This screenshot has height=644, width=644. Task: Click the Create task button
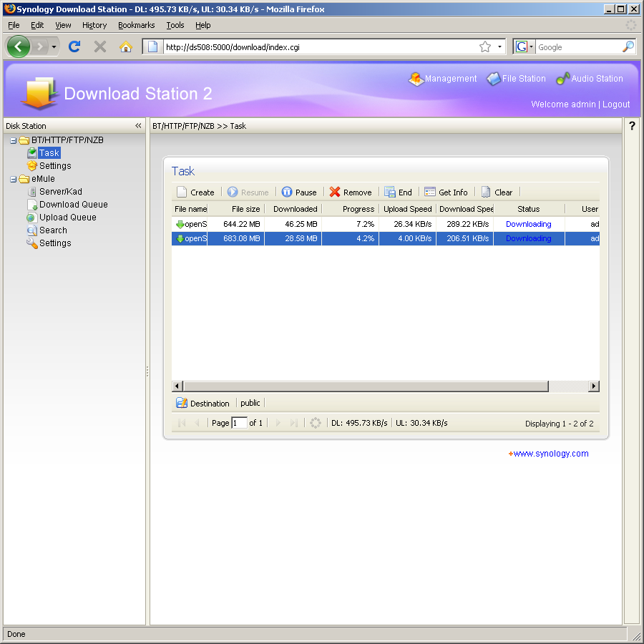(x=195, y=192)
